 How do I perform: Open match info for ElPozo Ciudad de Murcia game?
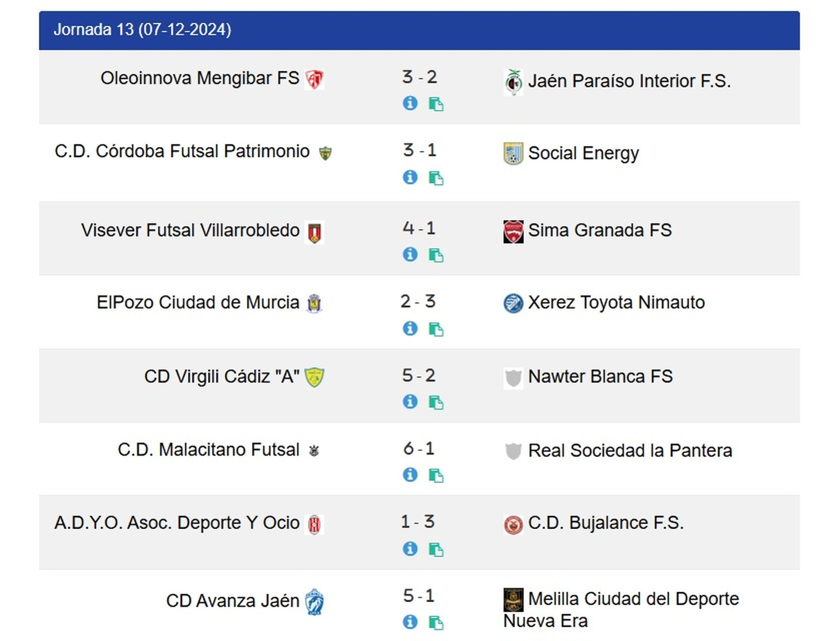click(409, 329)
